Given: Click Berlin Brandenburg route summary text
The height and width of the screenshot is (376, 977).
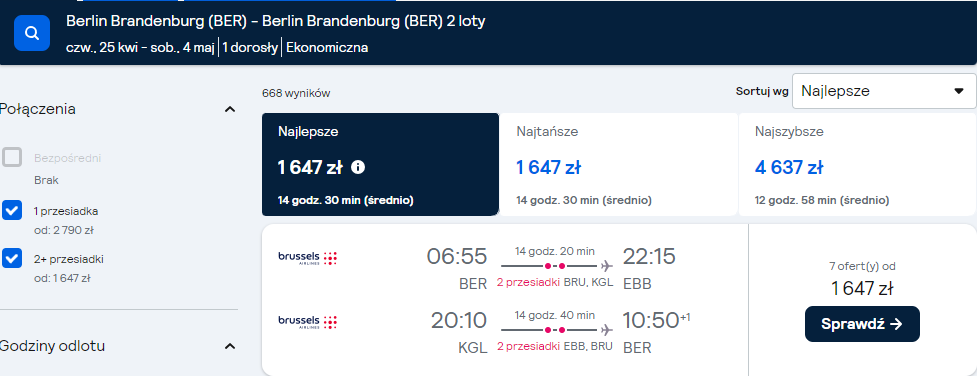Looking at the screenshot, I should tap(275, 21).
